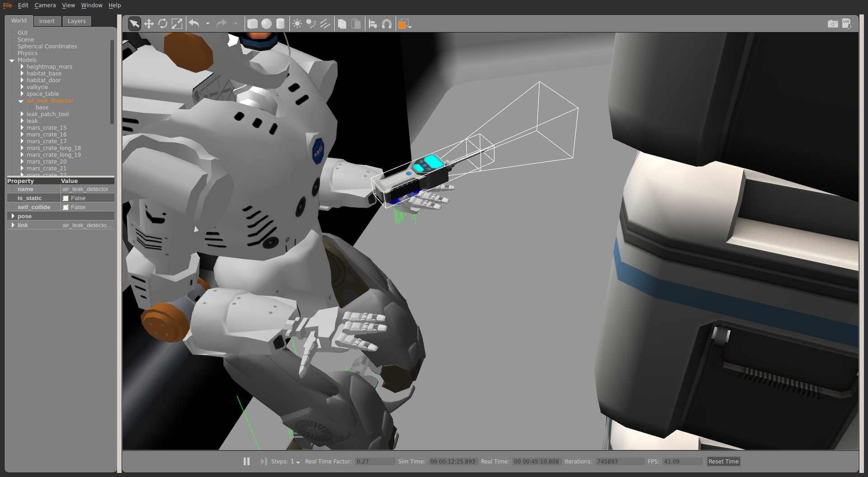Screen dimensions: 868x477
Task: Switch to the Layers tab
Action: (x=76, y=21)
